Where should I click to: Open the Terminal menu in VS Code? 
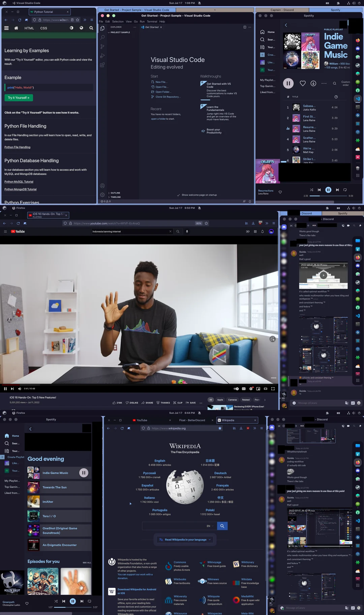pos(152,22)
